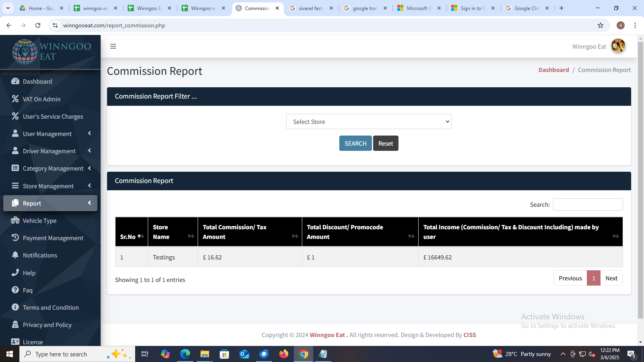Open the Select Store dropdown

pyautogui.click(x=369, y=121)
